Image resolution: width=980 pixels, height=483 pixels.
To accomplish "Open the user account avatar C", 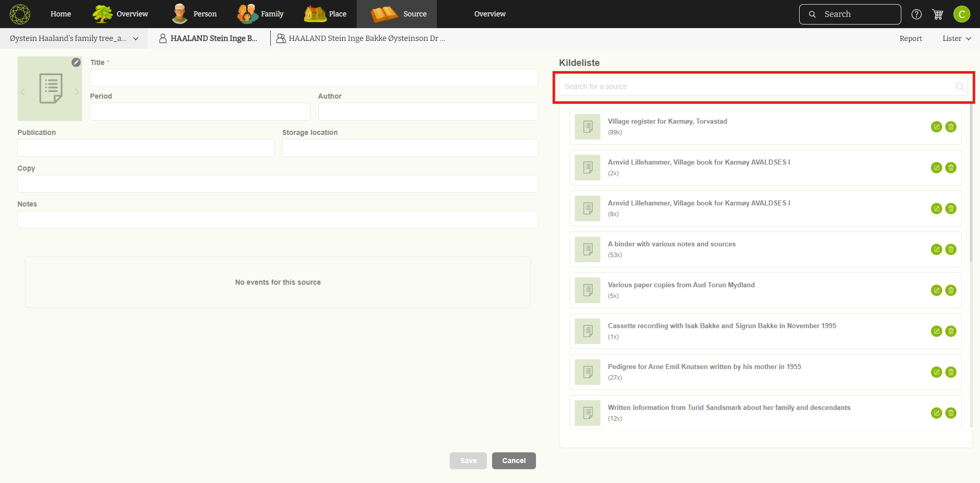I will click(962, 14).
